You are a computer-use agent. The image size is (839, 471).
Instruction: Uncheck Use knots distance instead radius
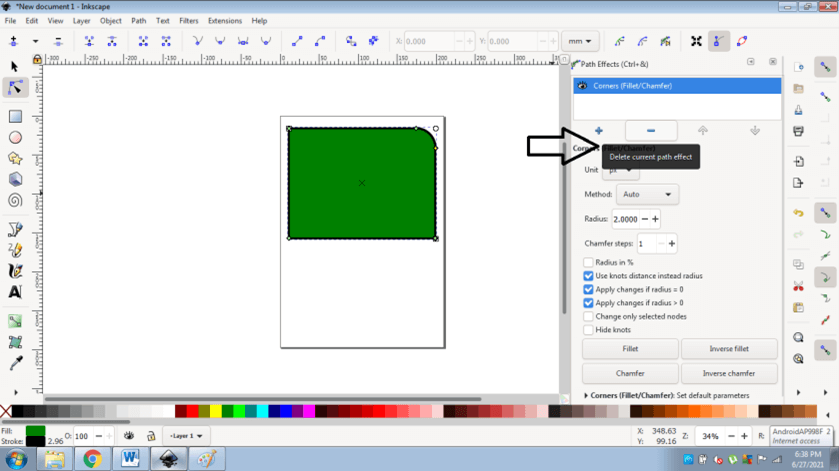(588, 276)
